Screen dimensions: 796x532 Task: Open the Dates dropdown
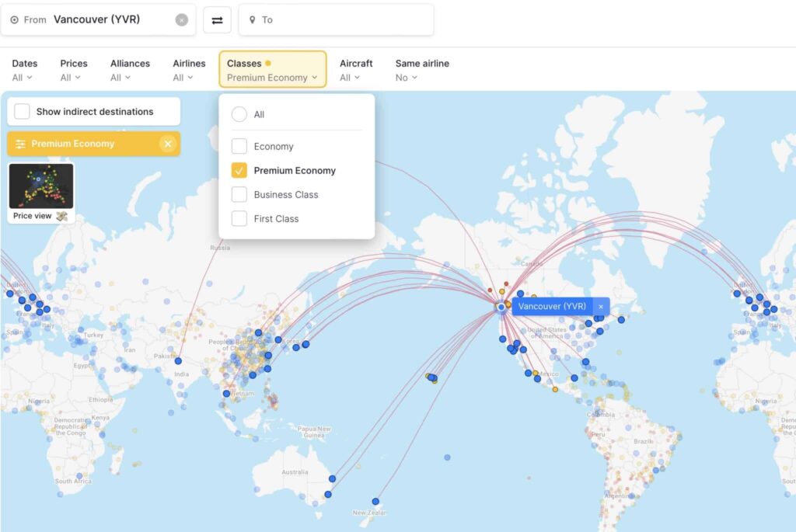coord(24,70)
